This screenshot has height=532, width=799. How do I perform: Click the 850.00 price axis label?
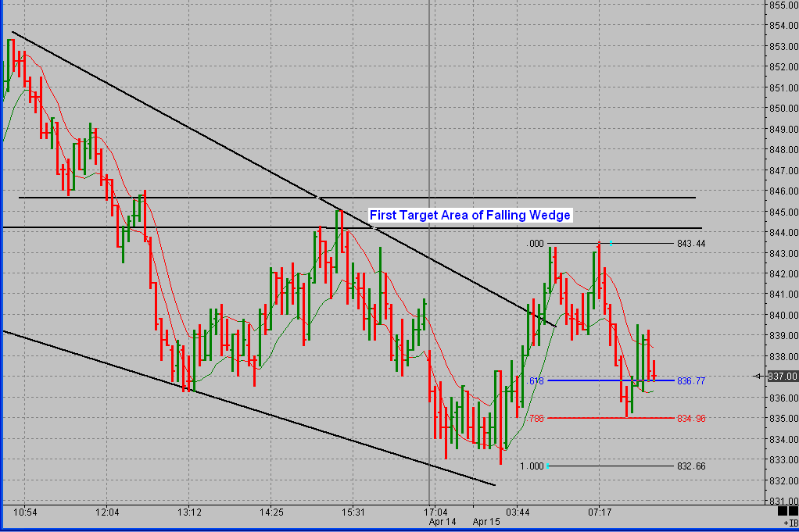(783, 109)
